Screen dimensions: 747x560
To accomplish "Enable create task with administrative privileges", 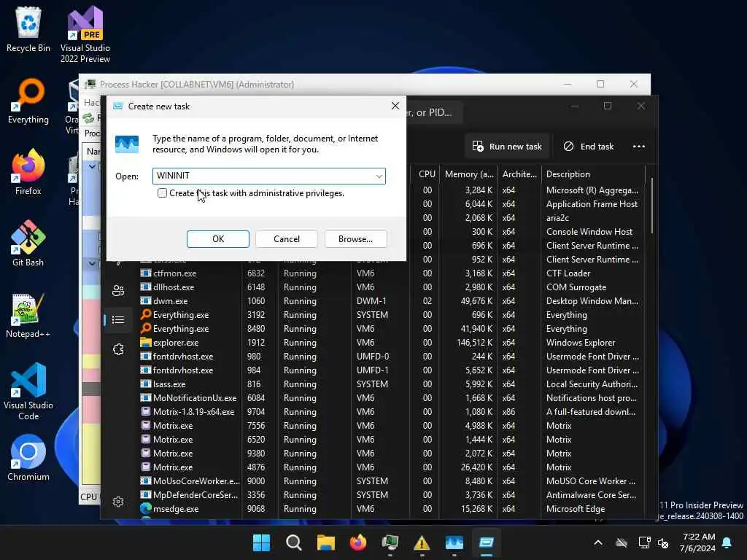I will (x=162, y=192).
